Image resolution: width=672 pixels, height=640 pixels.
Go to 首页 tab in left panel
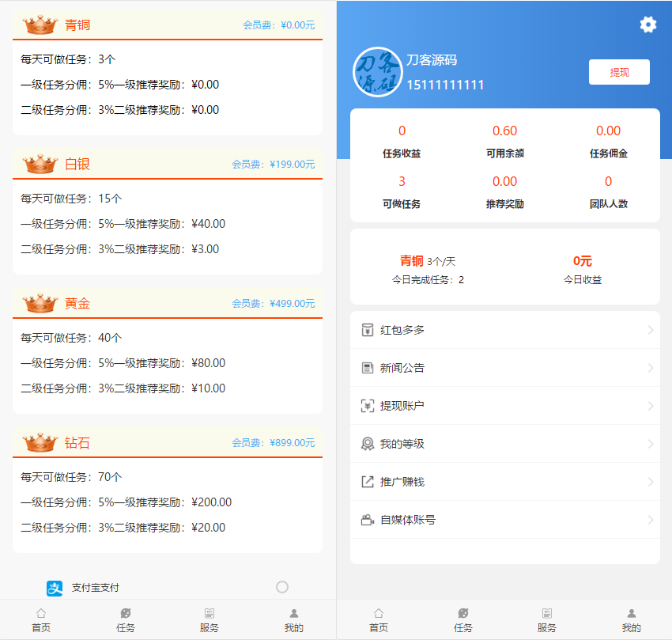pos(41,620)
